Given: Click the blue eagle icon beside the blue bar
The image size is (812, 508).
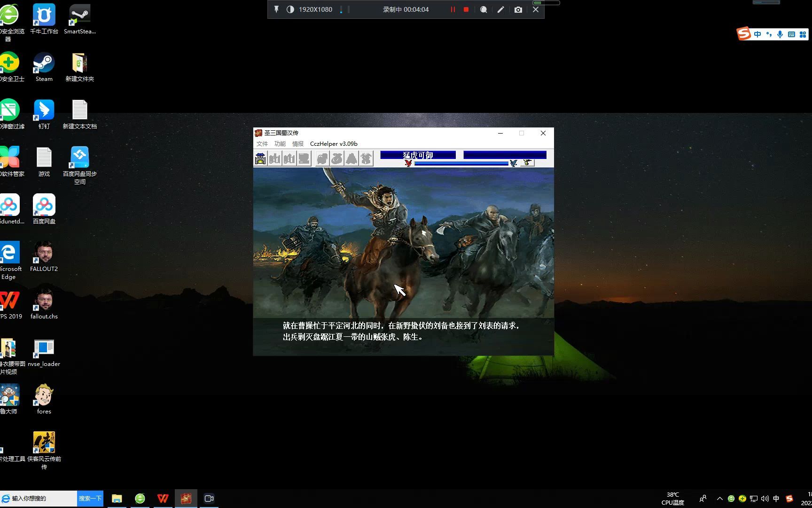Looking at the screenshot, I should [x=514, y=163].
